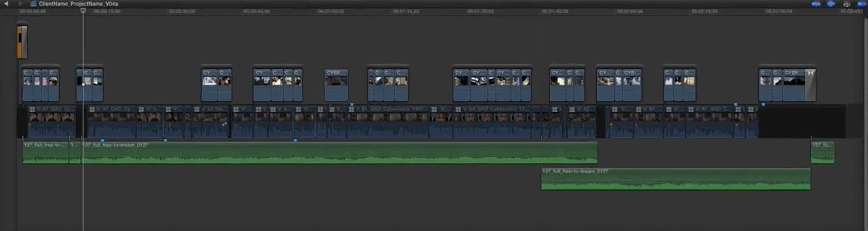Select the V: A4_GAD_Cyberonics primary storyline clip
The height and width of the screenshot is (231, 868).
click(493, 121)
